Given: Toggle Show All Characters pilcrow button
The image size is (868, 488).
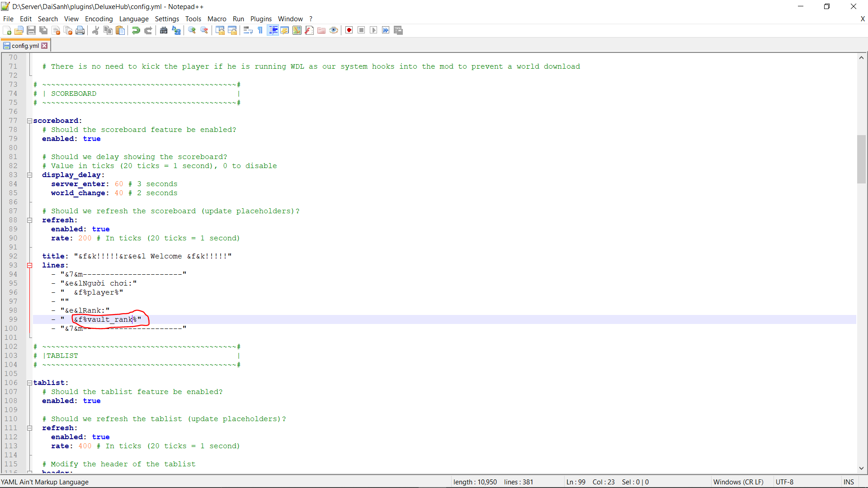Looking at the screenshot, I should point(260,30).
